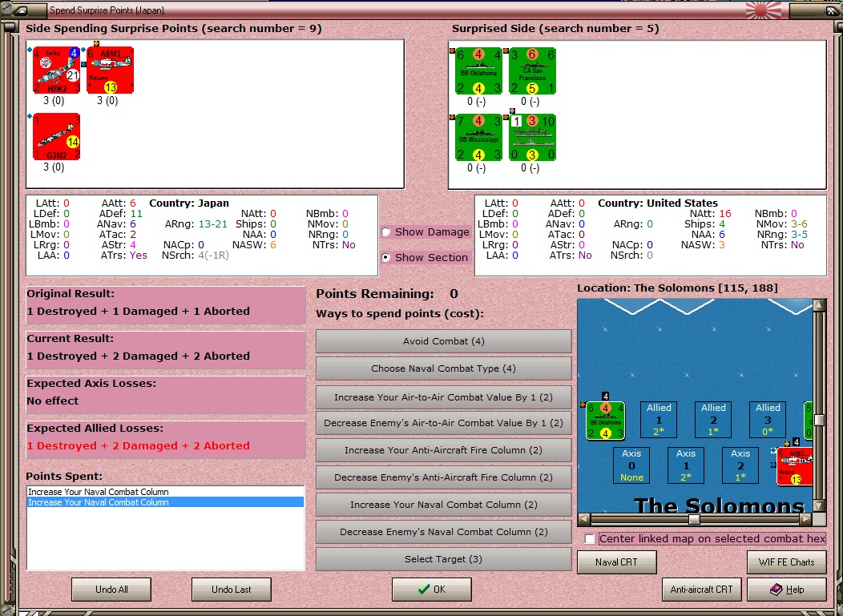
Task: Open the WIF FE Charts
Action: pyautogui.click(x=787, y=562)
